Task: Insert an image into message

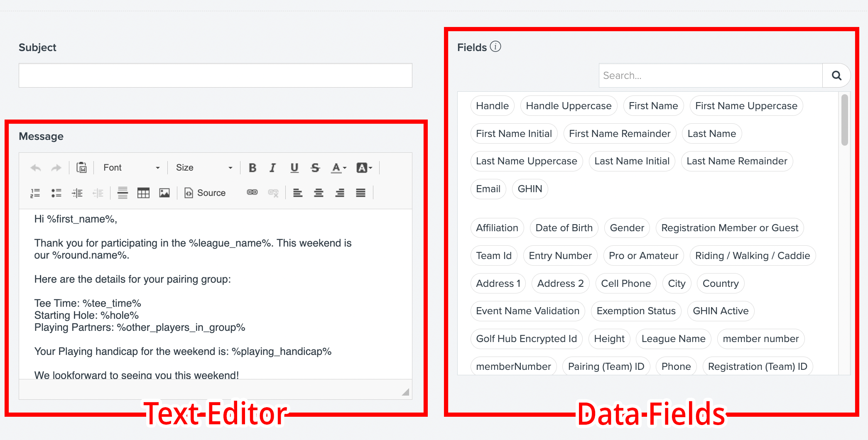Action: pyautogui.click(x=164, y=193)
